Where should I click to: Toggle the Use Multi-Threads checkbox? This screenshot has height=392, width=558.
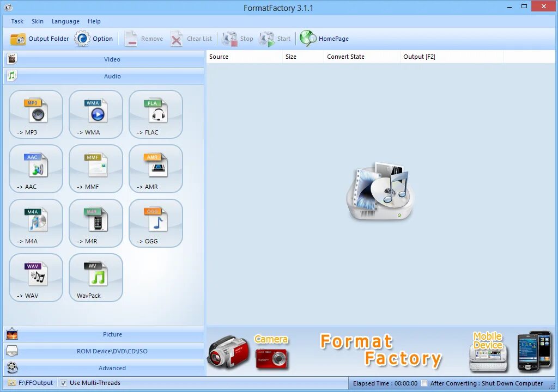63,383
